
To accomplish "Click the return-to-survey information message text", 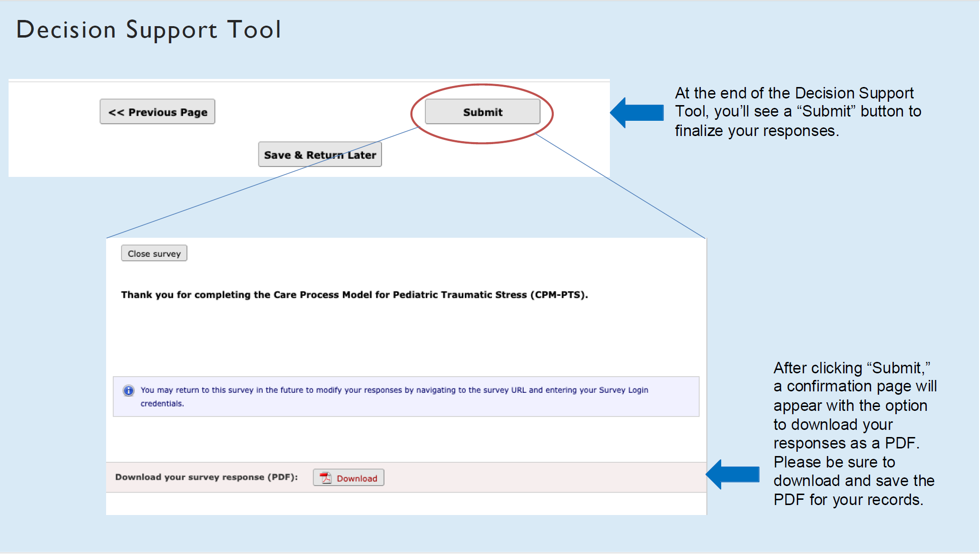I will click(394, 390).
